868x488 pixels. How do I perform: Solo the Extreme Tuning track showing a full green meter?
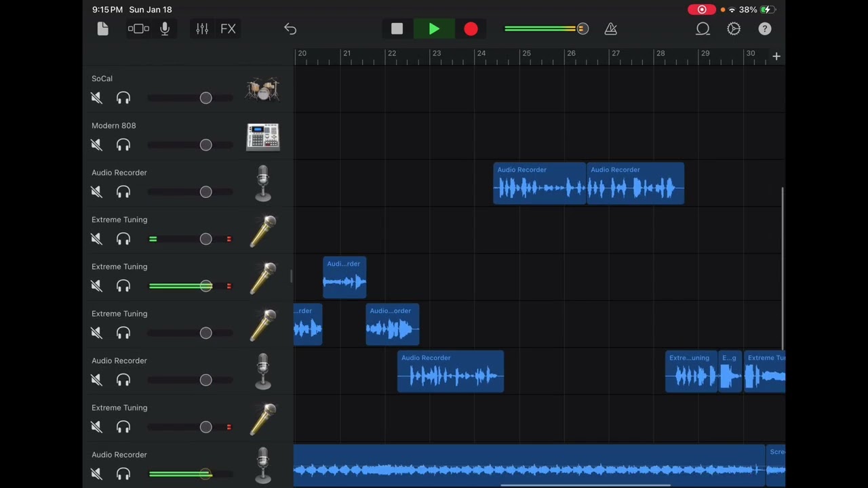(x=123, y=286)
